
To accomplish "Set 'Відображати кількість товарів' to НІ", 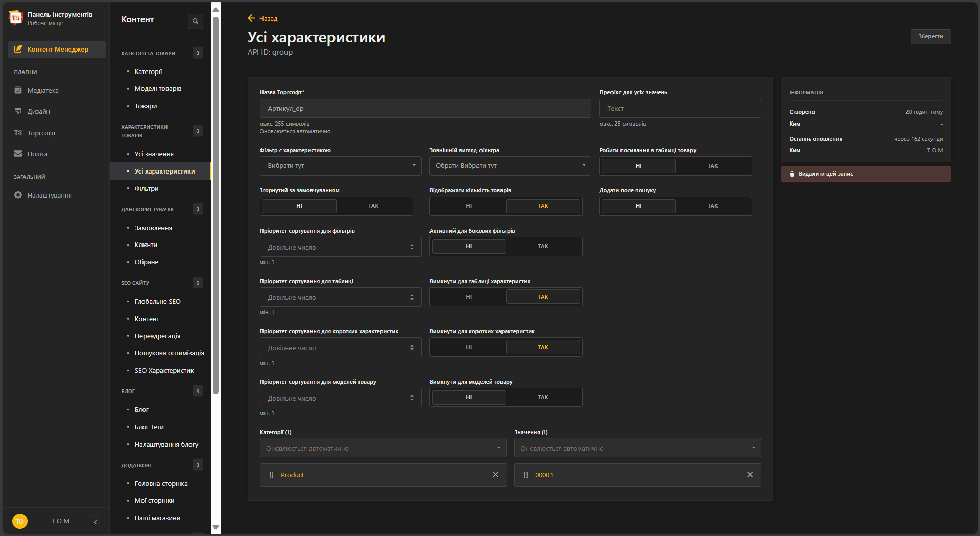I will [469, 206].
